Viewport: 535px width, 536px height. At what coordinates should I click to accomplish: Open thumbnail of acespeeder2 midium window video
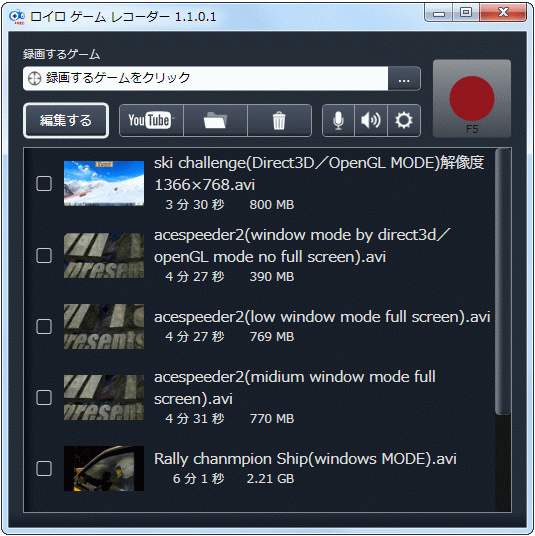[x=104, y=398]
